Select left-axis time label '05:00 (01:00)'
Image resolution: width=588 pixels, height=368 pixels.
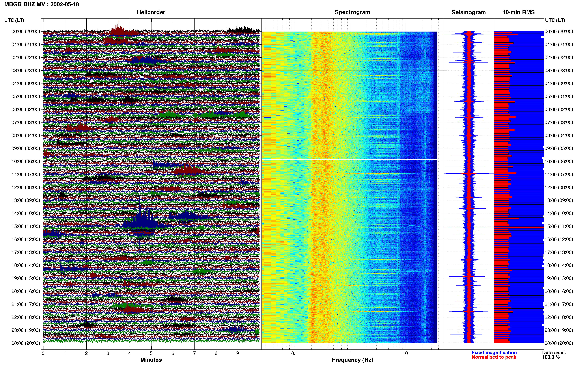click(x=26, y=96)
